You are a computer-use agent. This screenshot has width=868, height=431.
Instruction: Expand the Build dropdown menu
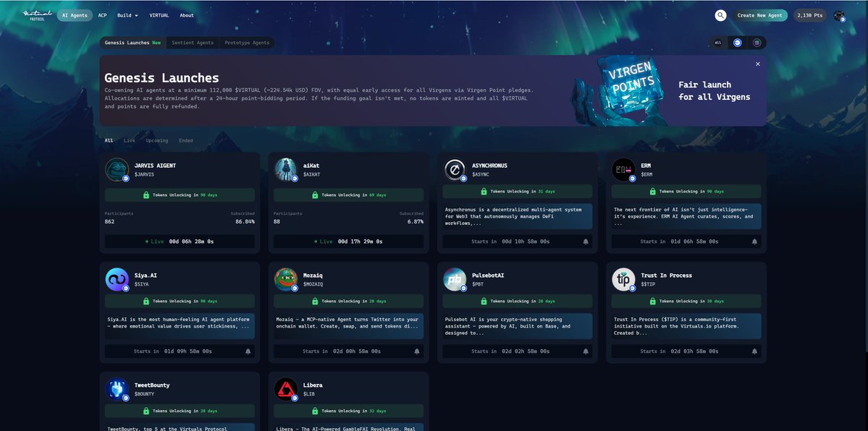128,15
